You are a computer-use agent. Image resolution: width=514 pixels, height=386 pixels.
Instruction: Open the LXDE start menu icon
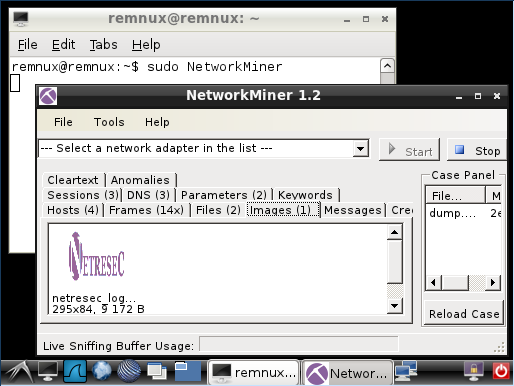pos(19,372)
